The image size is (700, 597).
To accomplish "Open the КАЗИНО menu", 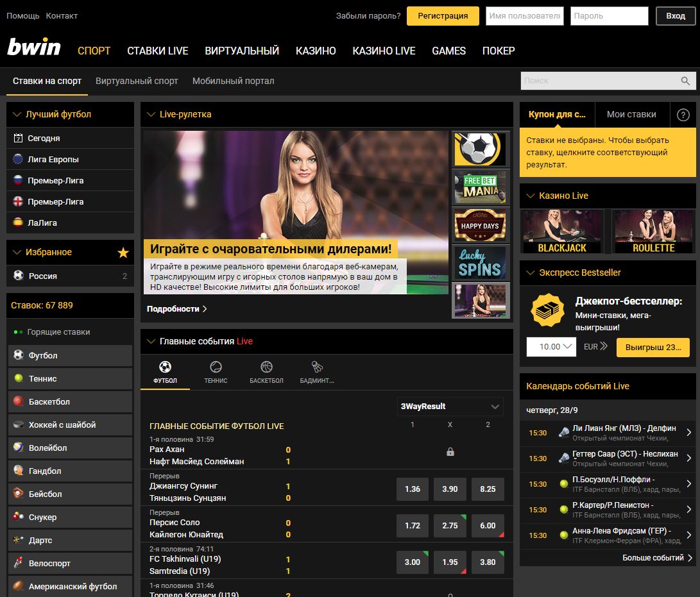I will click(x=316, y=51).
